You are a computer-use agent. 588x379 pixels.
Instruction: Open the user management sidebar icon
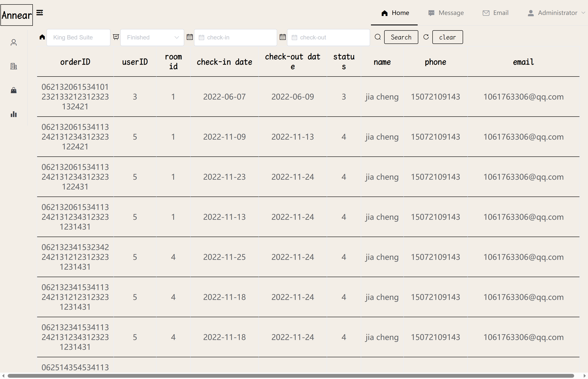(14, 43)
